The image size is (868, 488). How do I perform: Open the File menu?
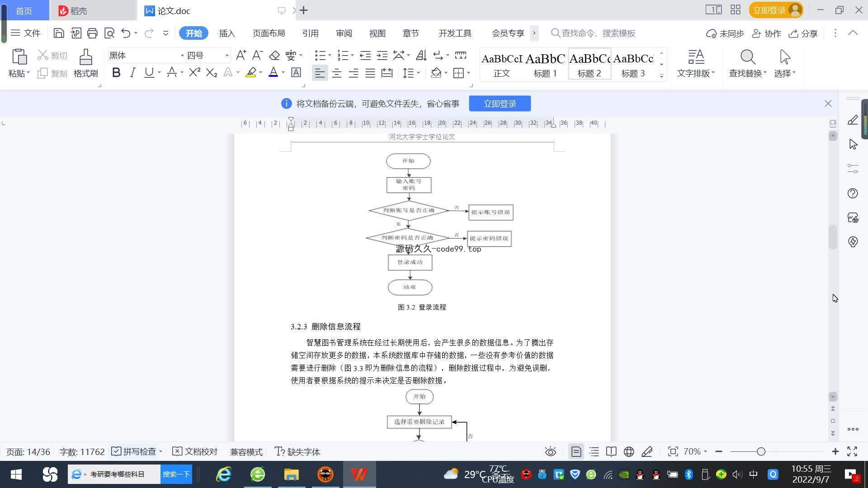point(25,33)
